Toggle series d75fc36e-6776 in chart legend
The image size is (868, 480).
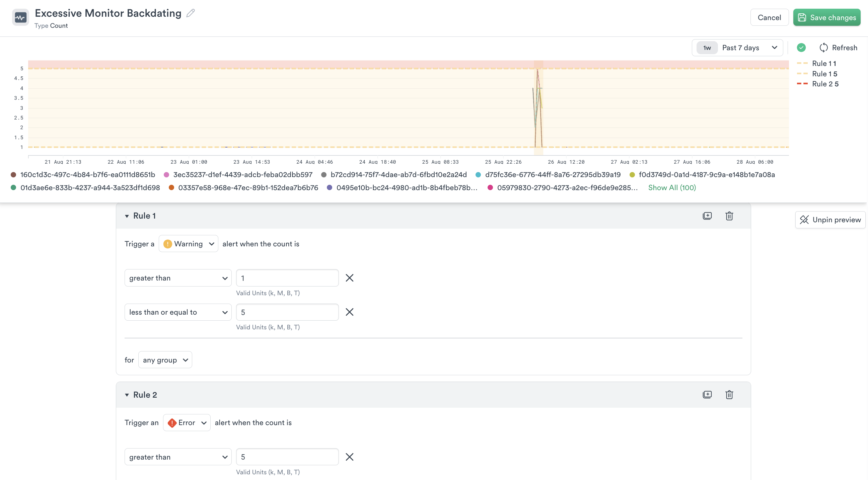coord(552,174)
